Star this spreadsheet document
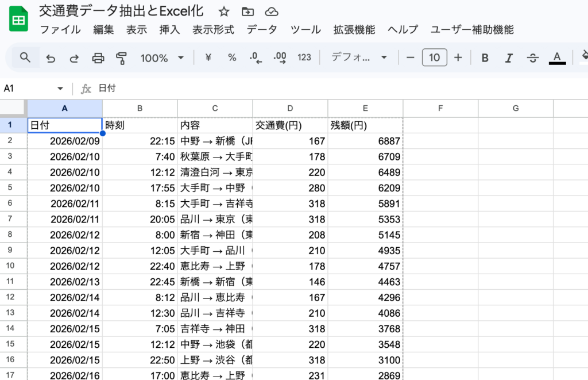The width and height of the screenshot is (588, 380). click(224, 12)
